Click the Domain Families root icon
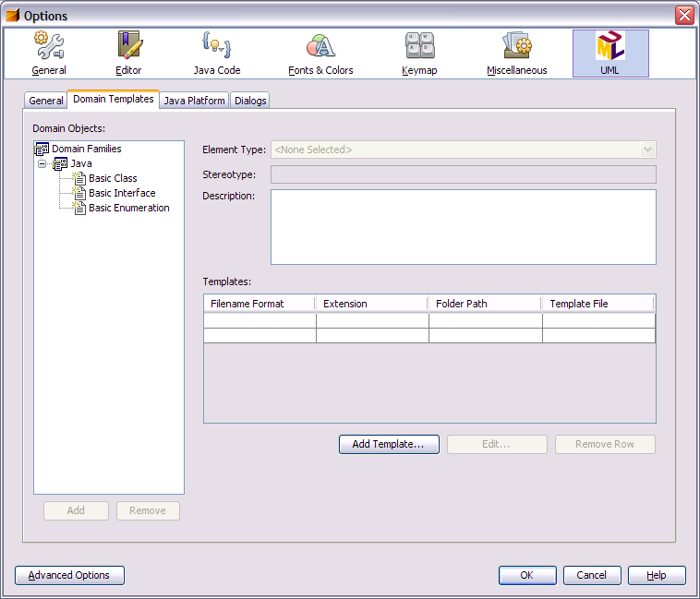700x599 pixels. pos(42,149)
